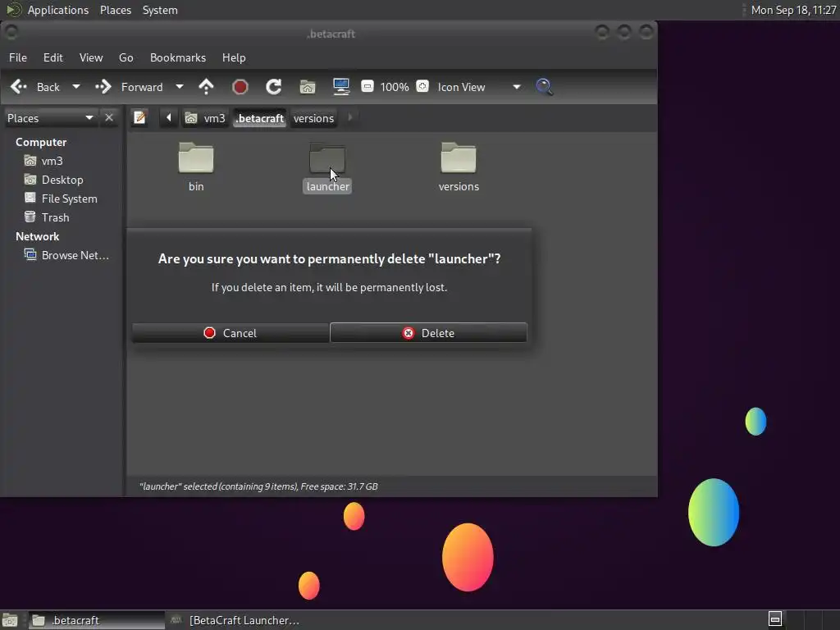Select Desktop in Places sidebar
The height and width of the screenshot is (630, 840).
[x=54, y=180]
